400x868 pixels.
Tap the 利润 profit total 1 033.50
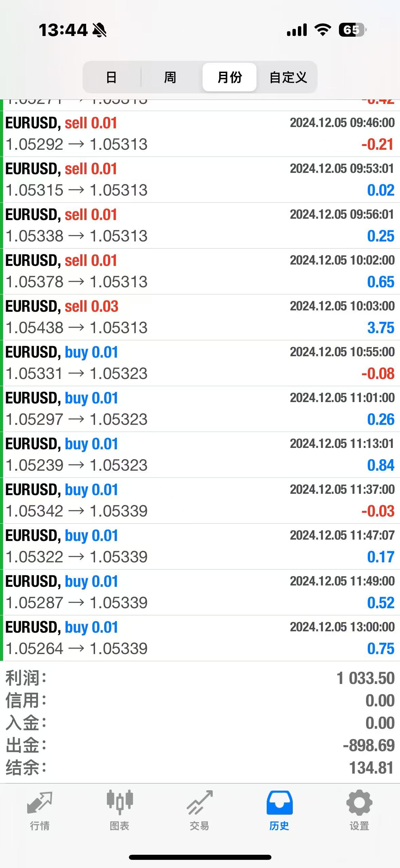[x=365, y=679]
